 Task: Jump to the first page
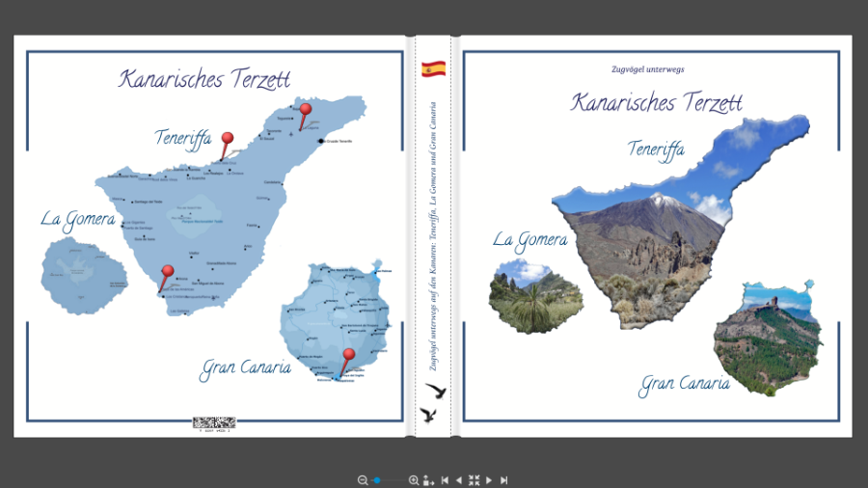pos(445,480)
